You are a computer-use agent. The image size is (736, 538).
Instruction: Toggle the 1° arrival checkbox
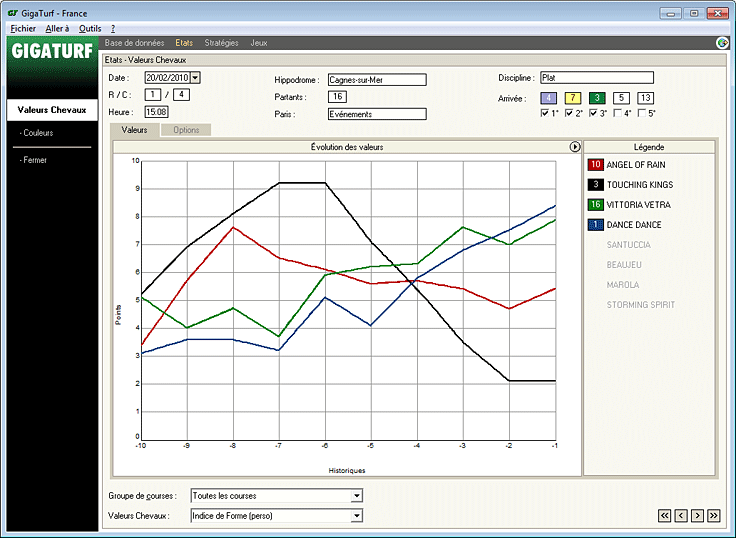[544, 113]
